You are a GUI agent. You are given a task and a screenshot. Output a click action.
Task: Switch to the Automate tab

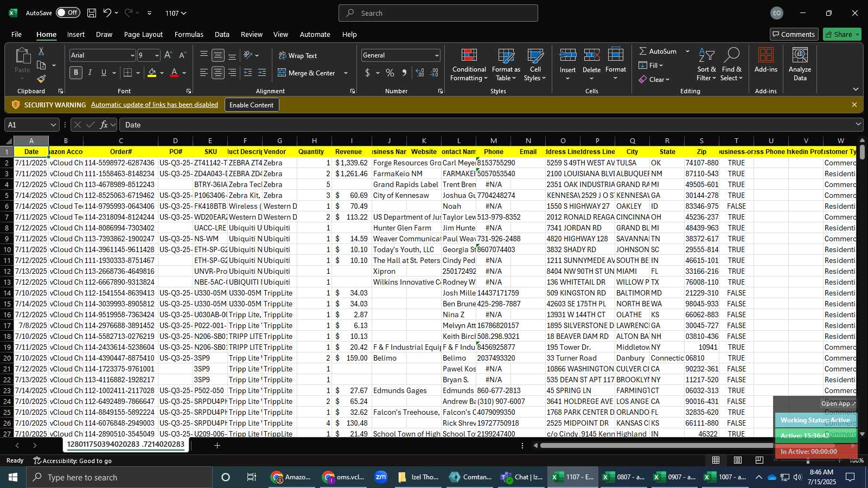tap(315, 34)
